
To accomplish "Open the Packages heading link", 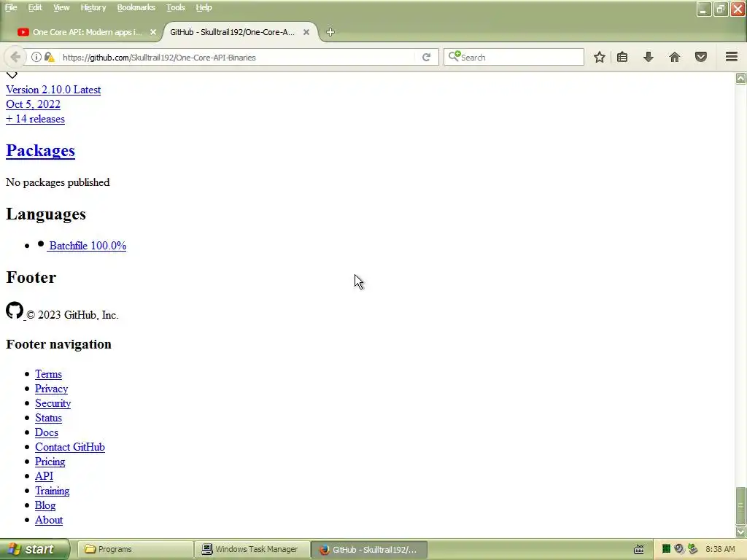I will click(41, 150).
